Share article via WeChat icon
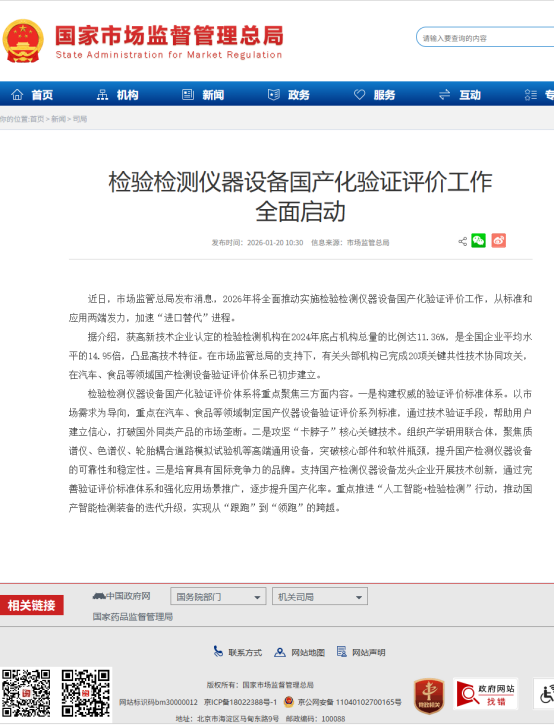This screenshot has width=554, height=726. [479, 241]
